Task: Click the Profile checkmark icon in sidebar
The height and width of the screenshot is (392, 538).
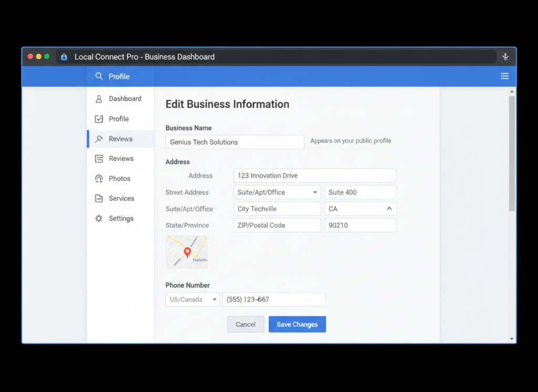Action: pyautogui.click(x=99, y=119)
